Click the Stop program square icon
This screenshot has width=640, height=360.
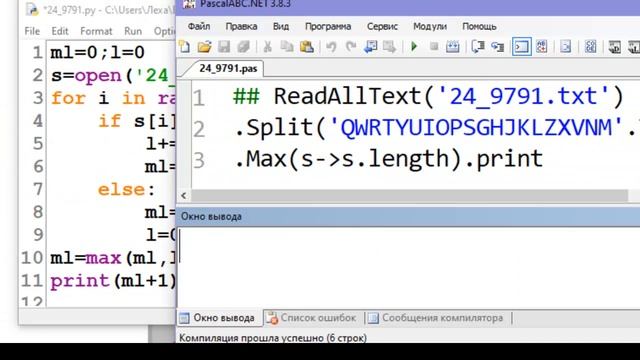[434, 47]
